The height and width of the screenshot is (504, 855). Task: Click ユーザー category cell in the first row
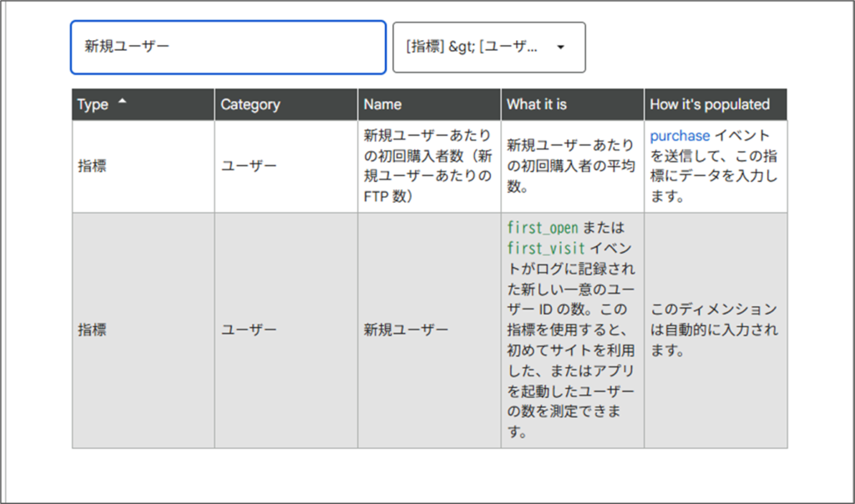[x=249, y=166]
